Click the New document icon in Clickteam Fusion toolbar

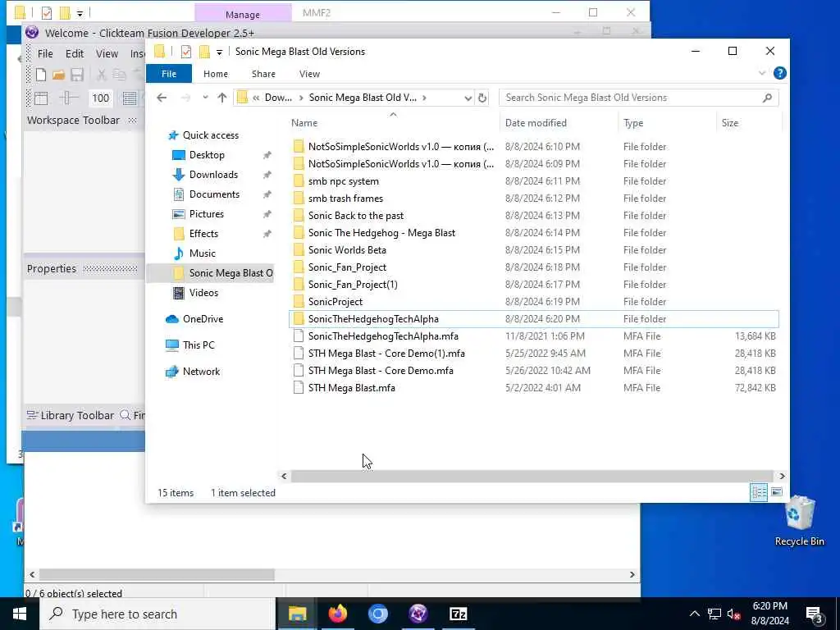tap(41, 75)
